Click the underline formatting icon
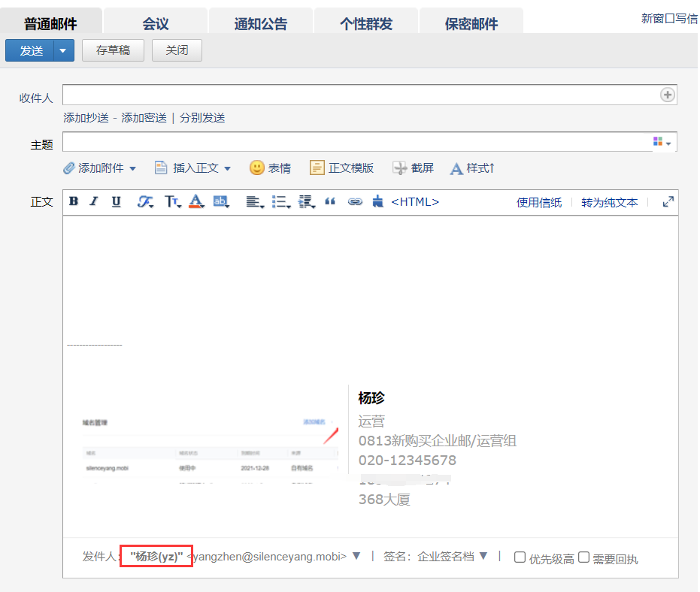 [116, 201]
